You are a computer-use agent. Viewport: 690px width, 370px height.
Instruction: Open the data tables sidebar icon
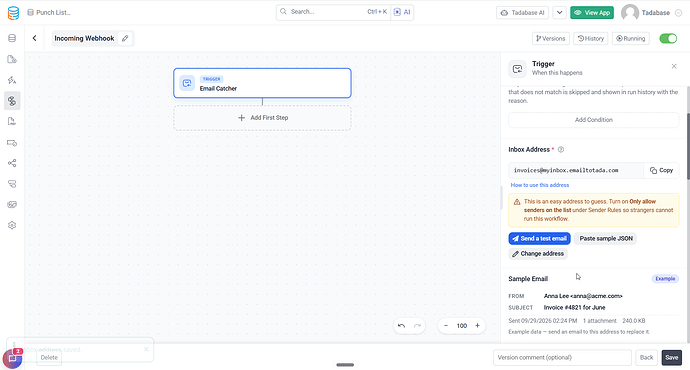[x=12, y=38]
